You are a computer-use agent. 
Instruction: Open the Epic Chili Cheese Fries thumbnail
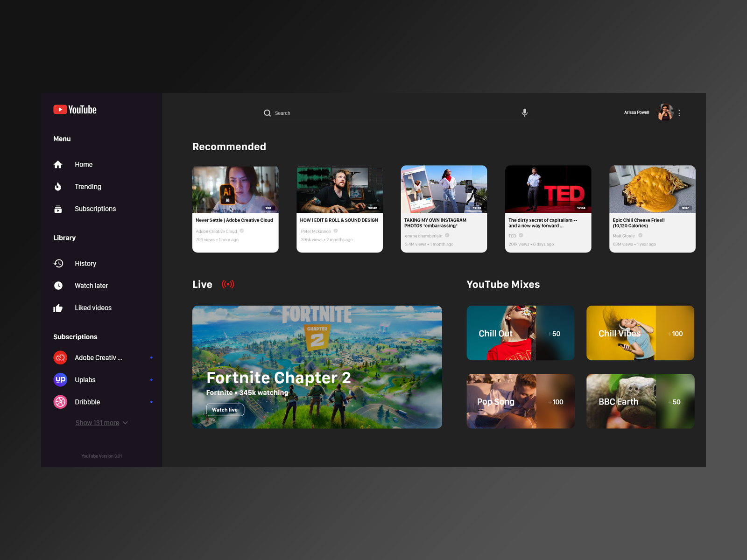pyautogui.click(x=652, y=189)
